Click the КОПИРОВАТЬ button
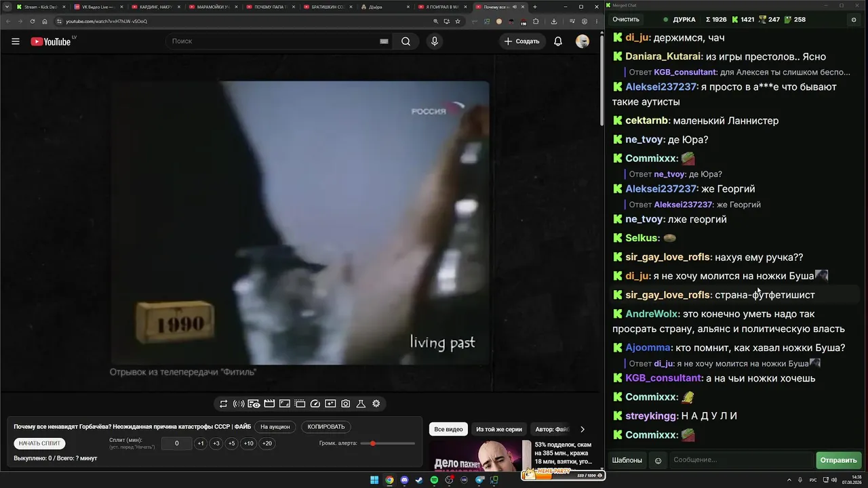The image size is (868, 488). [326, 427]
